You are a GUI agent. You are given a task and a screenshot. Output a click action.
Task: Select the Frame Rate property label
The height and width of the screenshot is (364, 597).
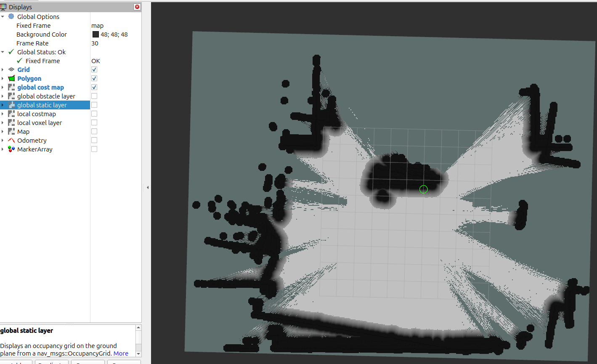point(32,43)
